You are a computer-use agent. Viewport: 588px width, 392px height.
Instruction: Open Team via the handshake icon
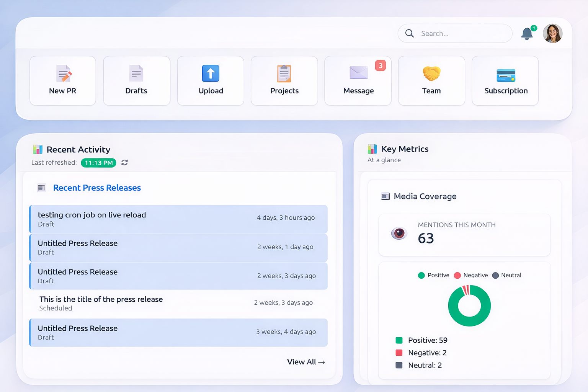click(x=431, y=73)
